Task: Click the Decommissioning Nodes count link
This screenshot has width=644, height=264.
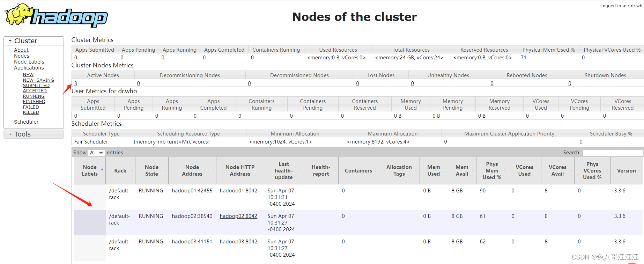Action: 139,83
